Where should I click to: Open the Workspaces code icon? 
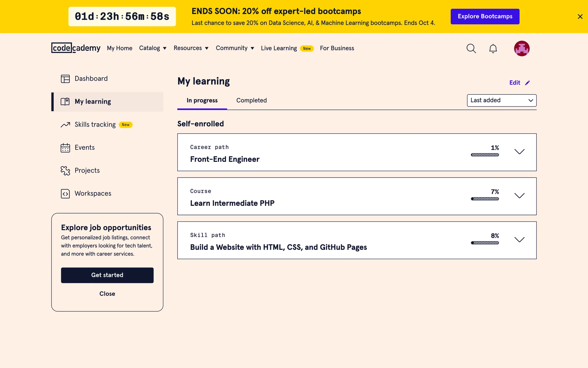(x=65, y=194)
